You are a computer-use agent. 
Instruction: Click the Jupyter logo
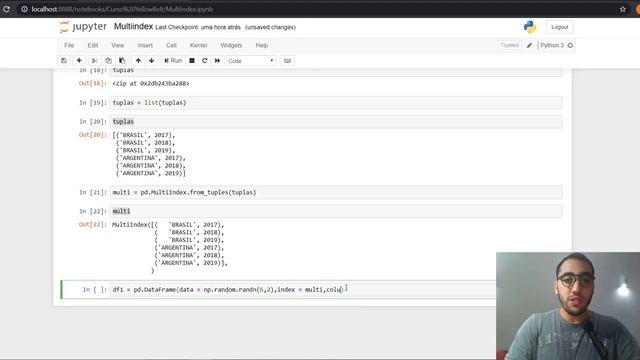pyautogui.click(x=83, y=27)
